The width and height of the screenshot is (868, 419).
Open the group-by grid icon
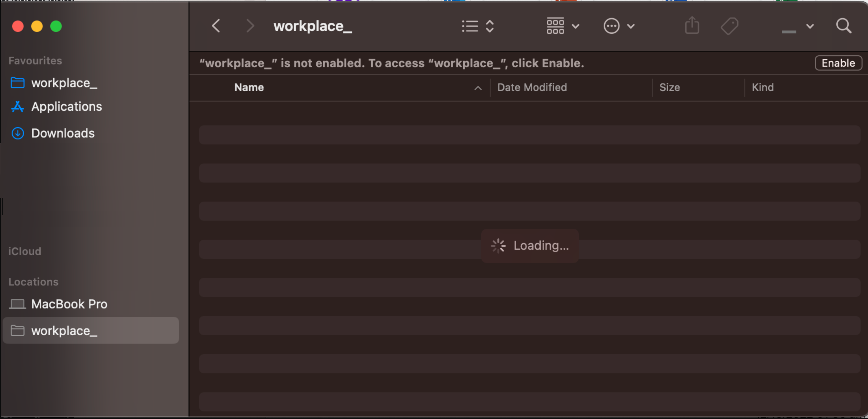(x=555, y=26)
